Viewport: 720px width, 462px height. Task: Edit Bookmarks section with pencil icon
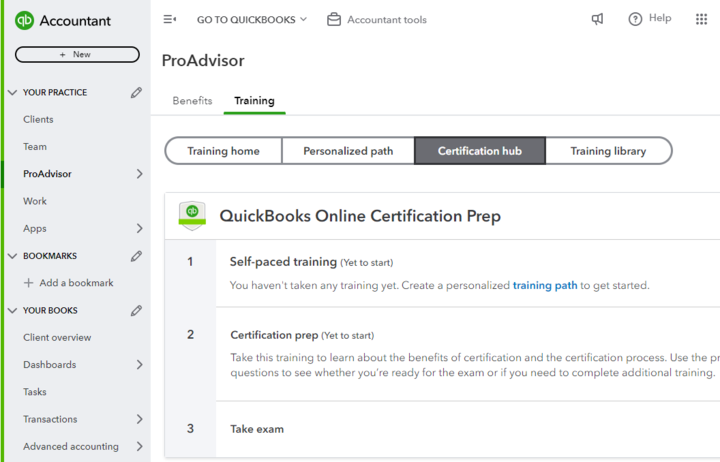(136, 256)
